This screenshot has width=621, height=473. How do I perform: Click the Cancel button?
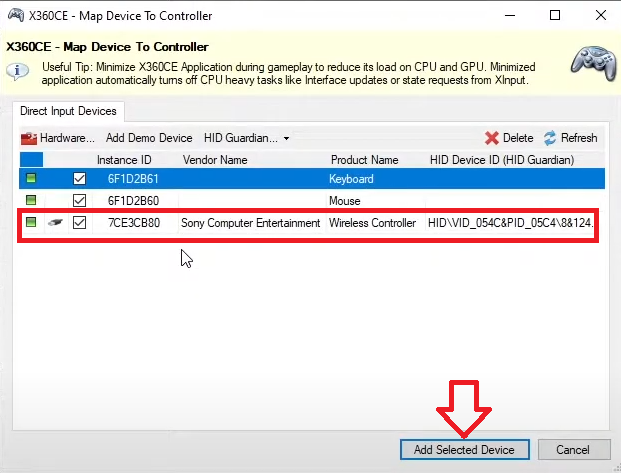[x=574, y=450]
